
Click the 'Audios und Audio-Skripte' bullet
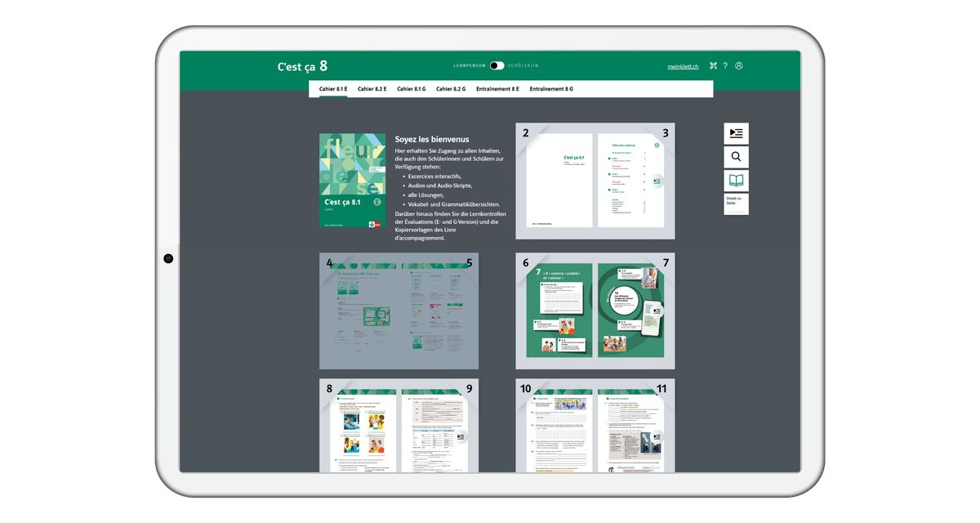(x=440, y=186)
